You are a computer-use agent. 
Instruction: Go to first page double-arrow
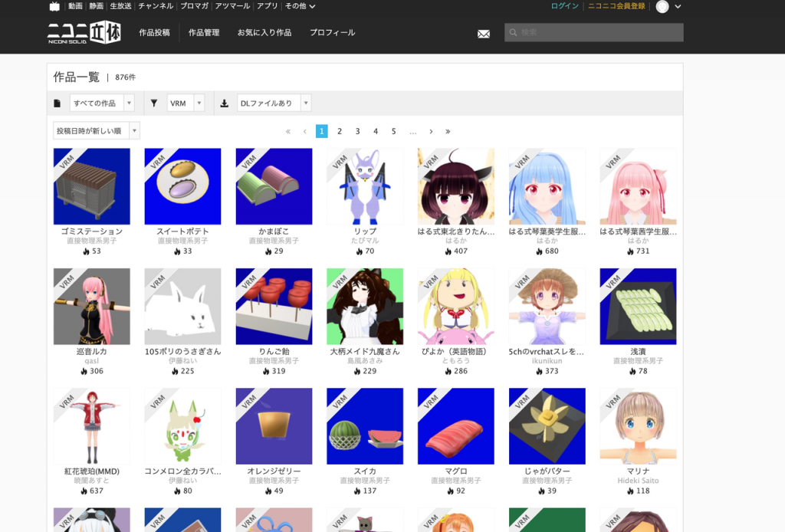(288, 131)
